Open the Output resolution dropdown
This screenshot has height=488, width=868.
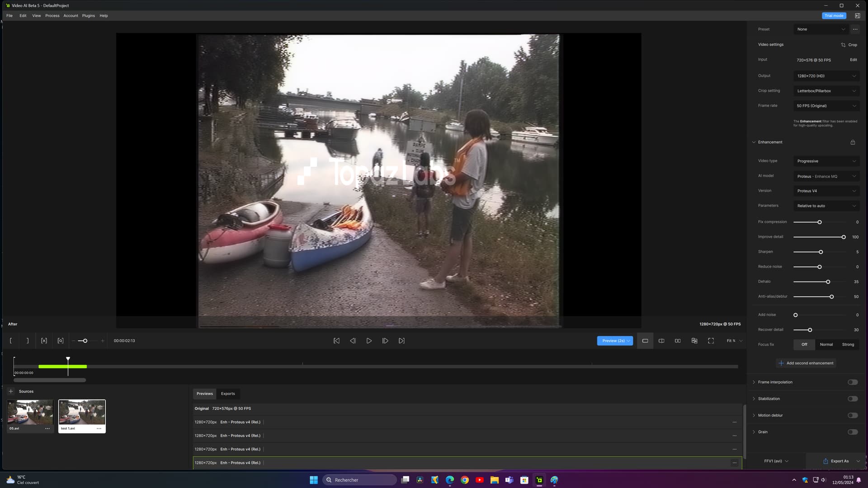pos(826,76)
